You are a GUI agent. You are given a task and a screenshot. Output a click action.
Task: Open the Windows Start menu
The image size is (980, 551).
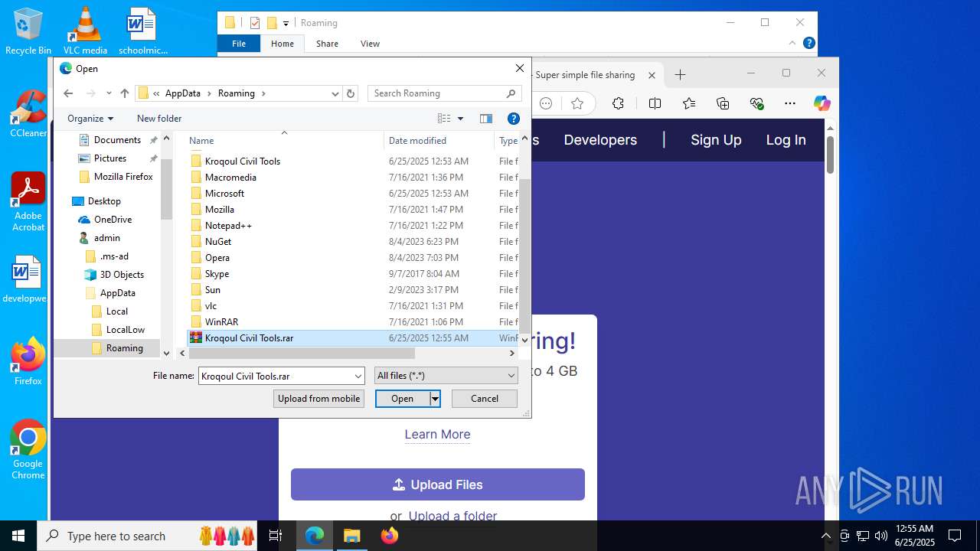point(18,536)
